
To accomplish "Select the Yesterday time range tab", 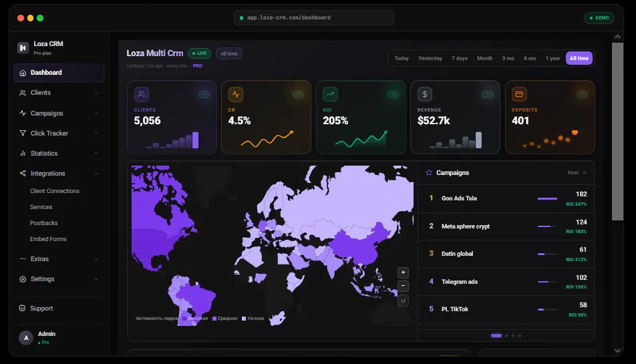I will tap(430, 58).
